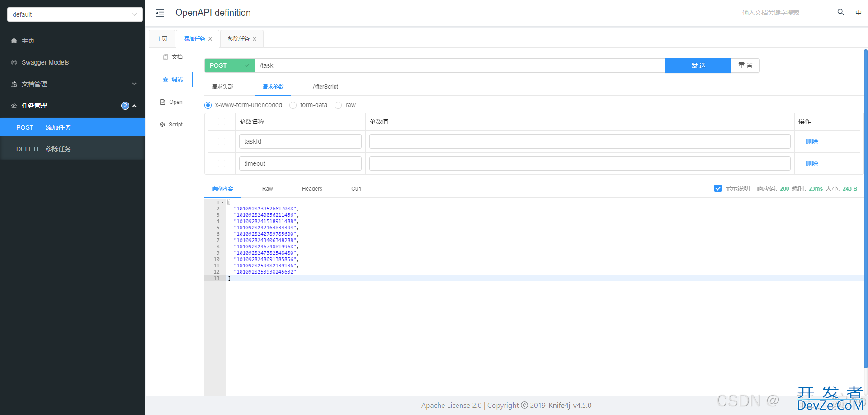
Task: Click the 发送 send button
Action: [x=698, y=65]
